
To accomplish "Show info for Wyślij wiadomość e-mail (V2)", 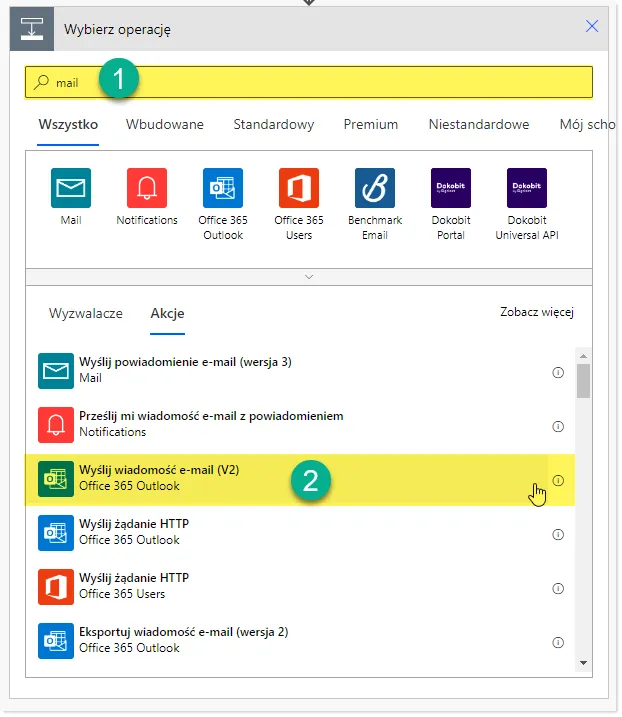I will click(558, 480).
